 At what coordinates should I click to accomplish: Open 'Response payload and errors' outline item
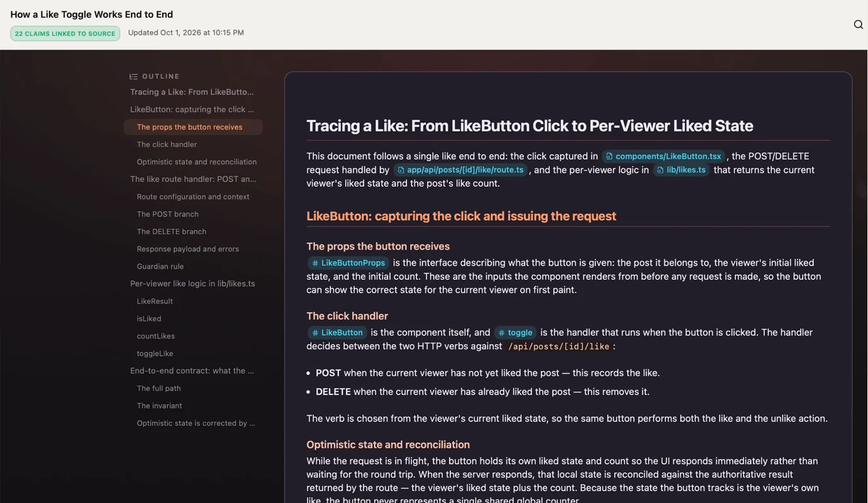click(x=187, y=249)
